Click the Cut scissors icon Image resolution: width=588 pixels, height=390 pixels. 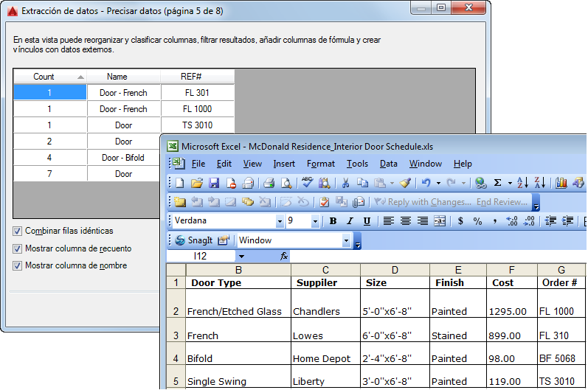tap(345, 183)
